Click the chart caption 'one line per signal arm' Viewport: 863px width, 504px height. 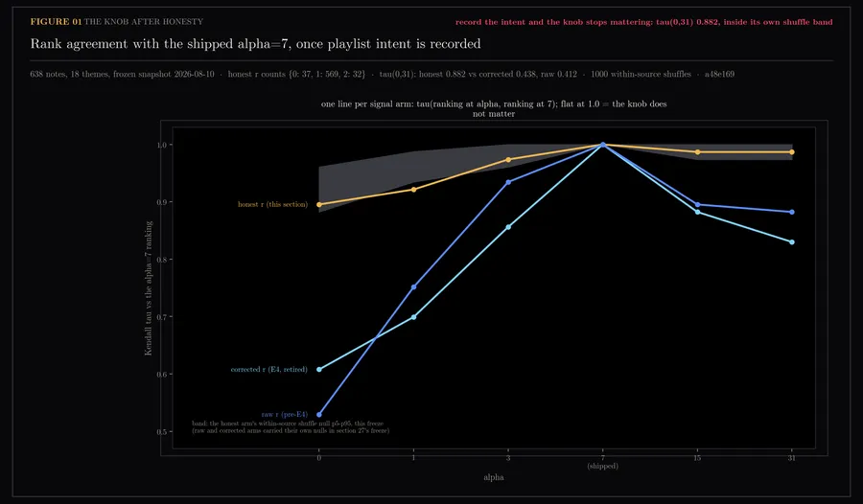click(364, 104)
